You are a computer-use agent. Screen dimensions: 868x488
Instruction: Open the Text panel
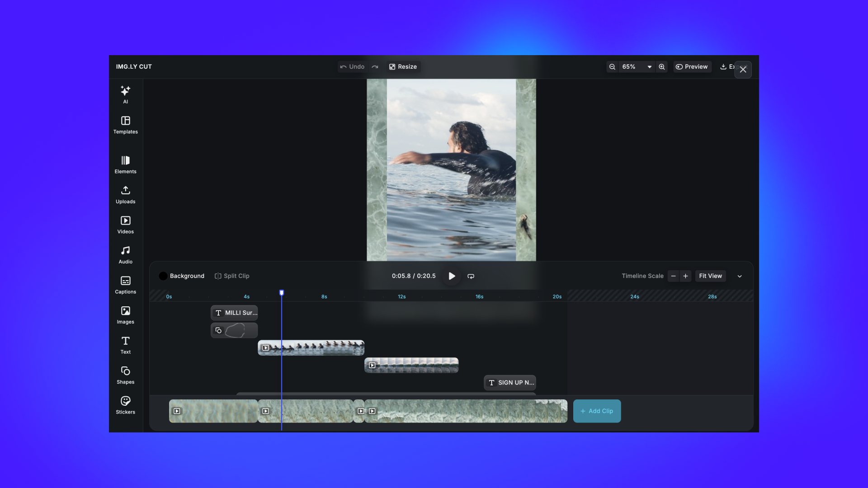(125, 344)
